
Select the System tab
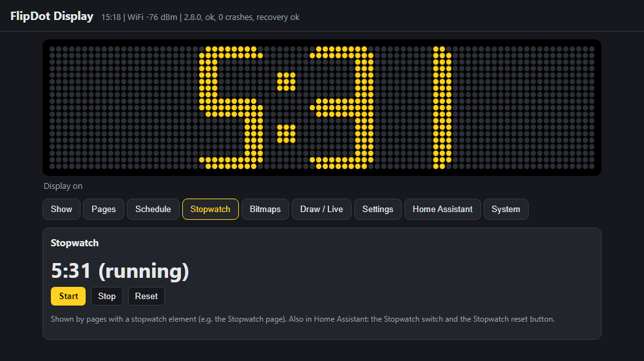[x=506, y=210]
